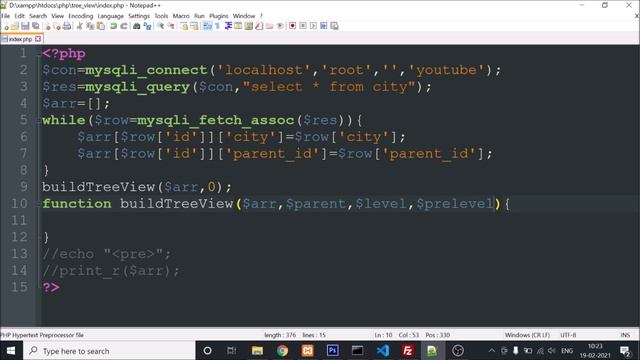The width and height of the screenshot is (640, 360).
Task: Click line number 11 in the margin
Action: click(x=19, y=220)
